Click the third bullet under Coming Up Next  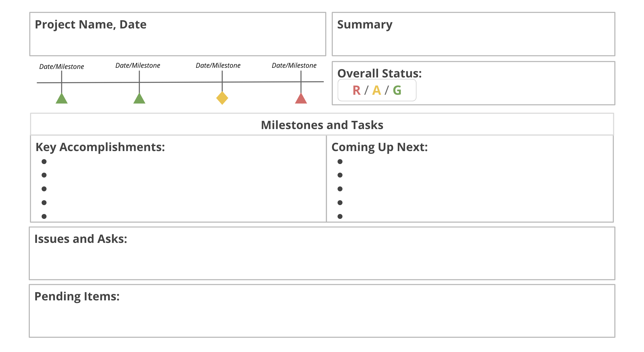point(340,189)
